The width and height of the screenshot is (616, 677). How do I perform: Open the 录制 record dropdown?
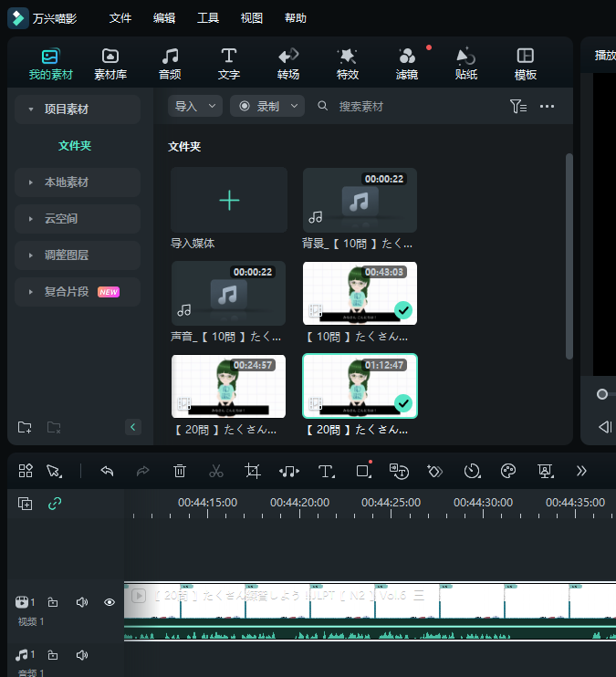point(266,107)
